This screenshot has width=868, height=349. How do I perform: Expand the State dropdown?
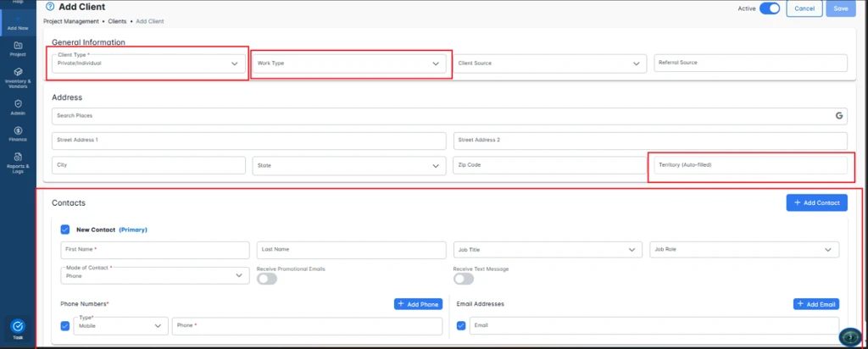pos(349,165)
